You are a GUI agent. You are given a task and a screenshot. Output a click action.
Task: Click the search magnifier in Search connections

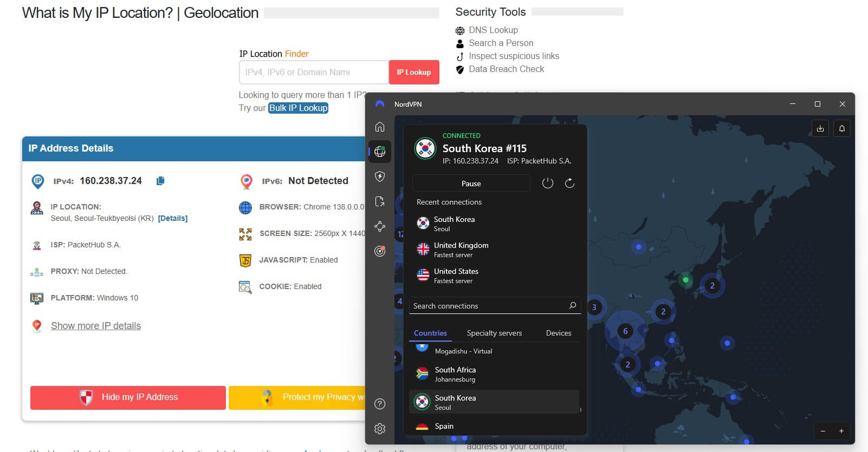[x=573, y=305]
